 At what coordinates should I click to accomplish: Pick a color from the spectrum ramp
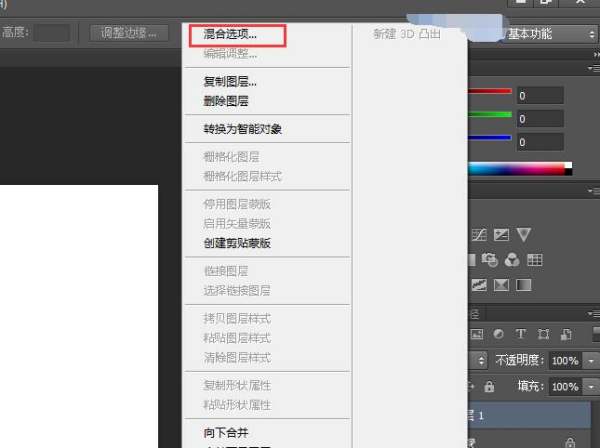click(517, 169)
